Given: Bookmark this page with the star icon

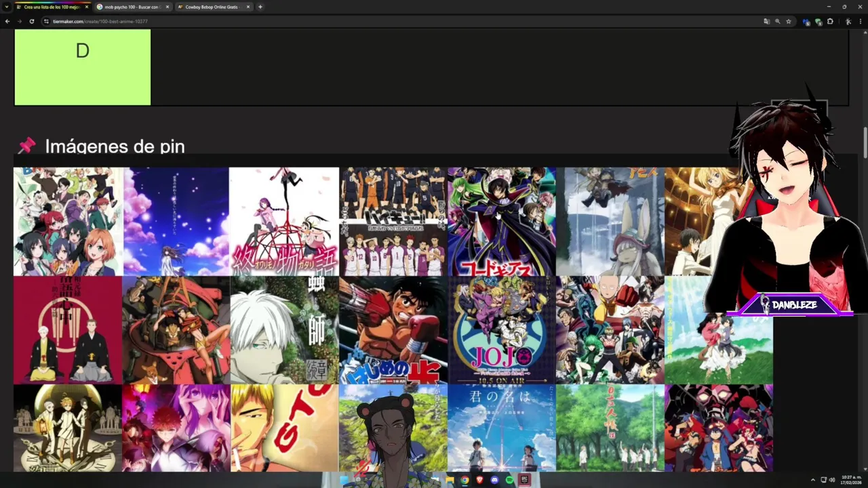Looking at the screenshot, I should 789,21.
